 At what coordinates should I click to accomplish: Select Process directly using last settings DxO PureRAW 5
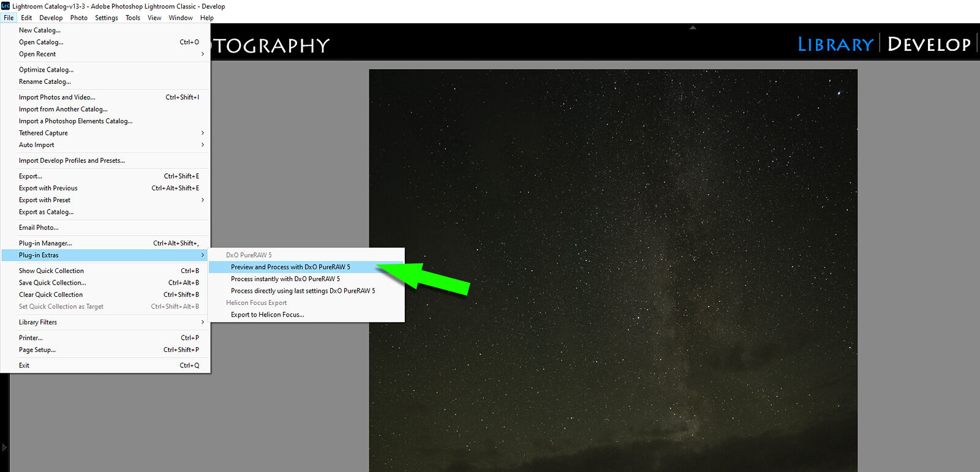(306, 291)
